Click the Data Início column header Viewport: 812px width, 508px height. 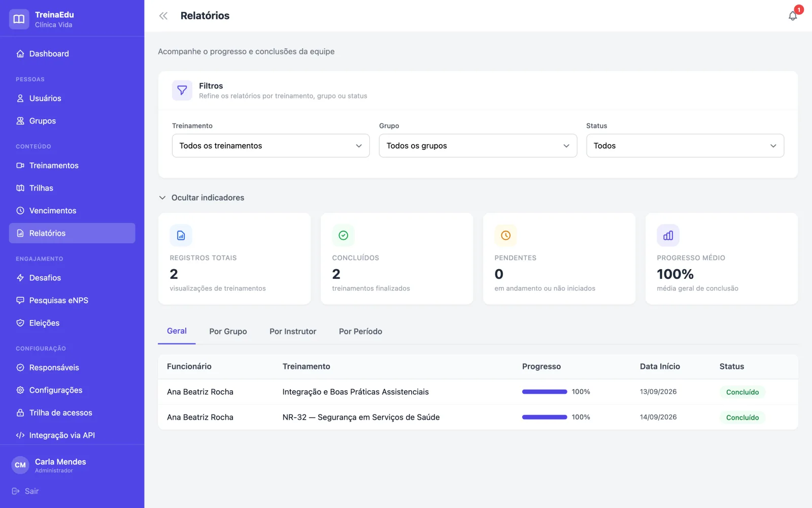660,366
